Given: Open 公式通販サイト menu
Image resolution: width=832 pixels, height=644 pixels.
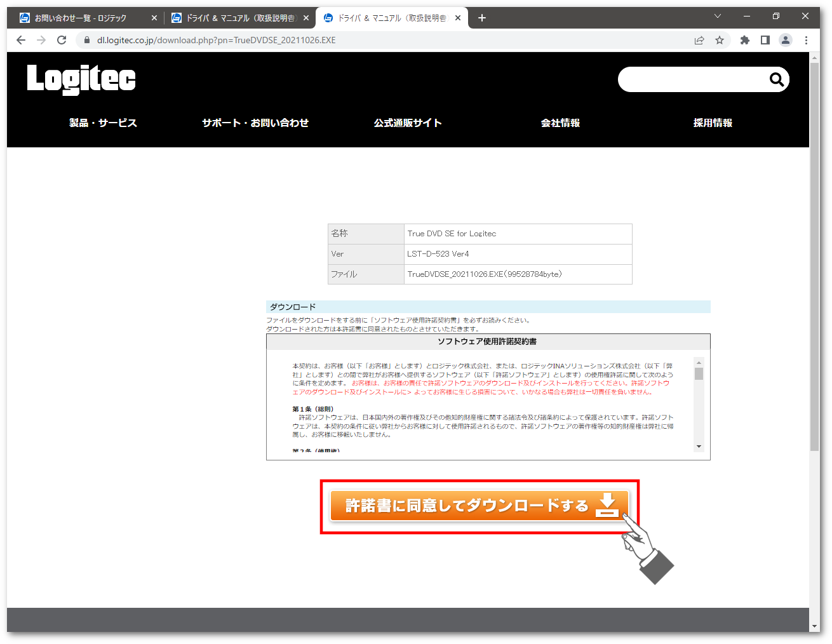Looking at the screenshot, I should (x=408, y=123).
